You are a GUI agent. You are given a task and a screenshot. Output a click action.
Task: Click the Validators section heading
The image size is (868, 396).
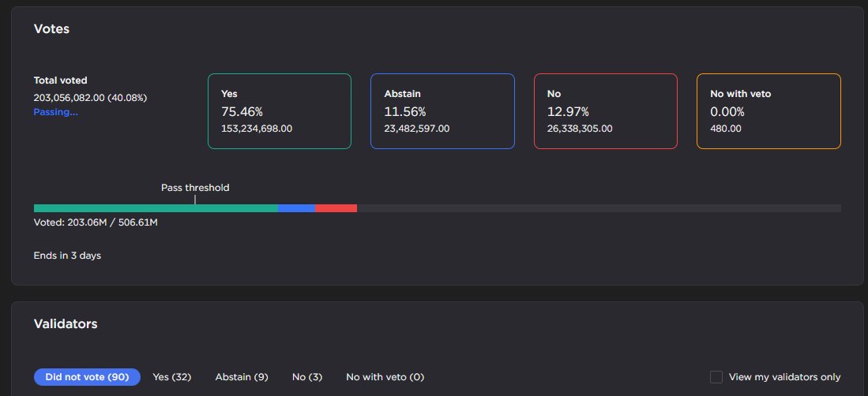66,324
